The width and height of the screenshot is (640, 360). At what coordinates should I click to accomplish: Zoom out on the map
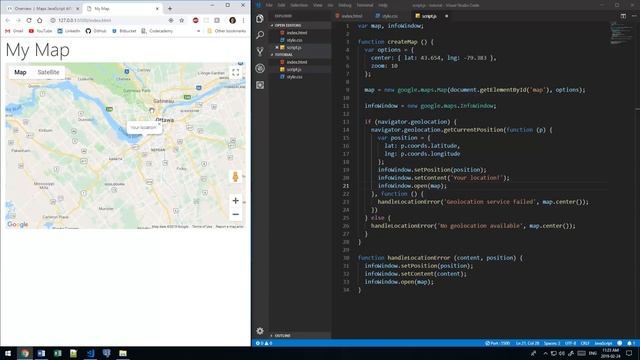tap(236, 214)
